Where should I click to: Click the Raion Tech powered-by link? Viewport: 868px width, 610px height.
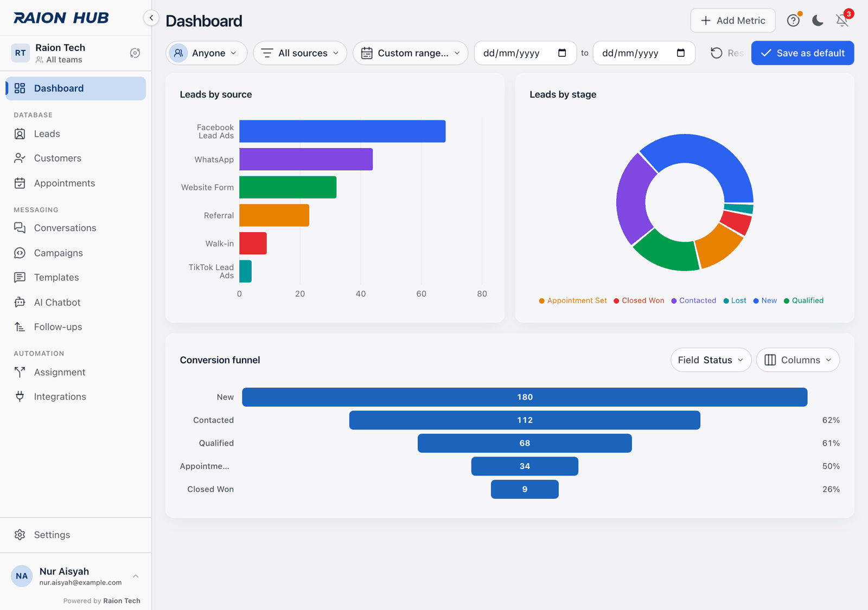point(122,601)
